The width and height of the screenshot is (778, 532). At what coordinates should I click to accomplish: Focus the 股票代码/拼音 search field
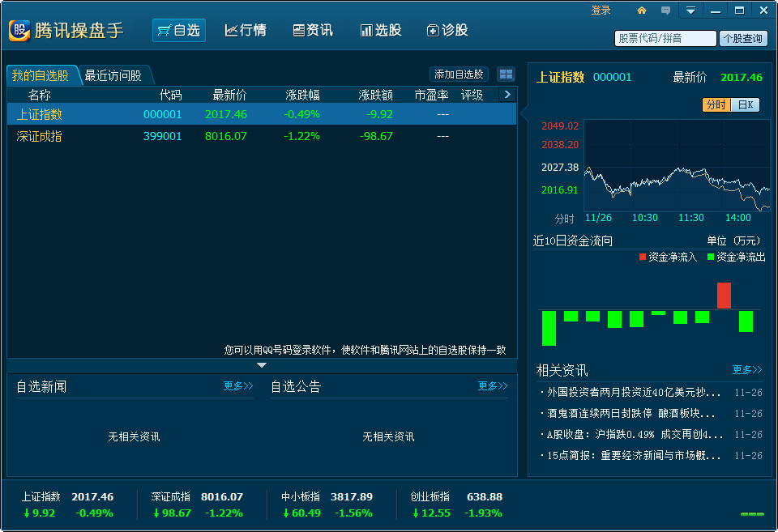[665, 38]
